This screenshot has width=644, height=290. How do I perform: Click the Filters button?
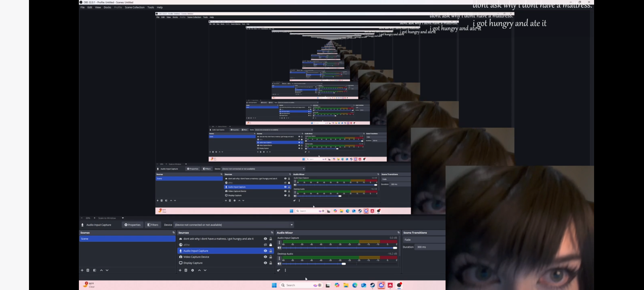pos(153,225)
